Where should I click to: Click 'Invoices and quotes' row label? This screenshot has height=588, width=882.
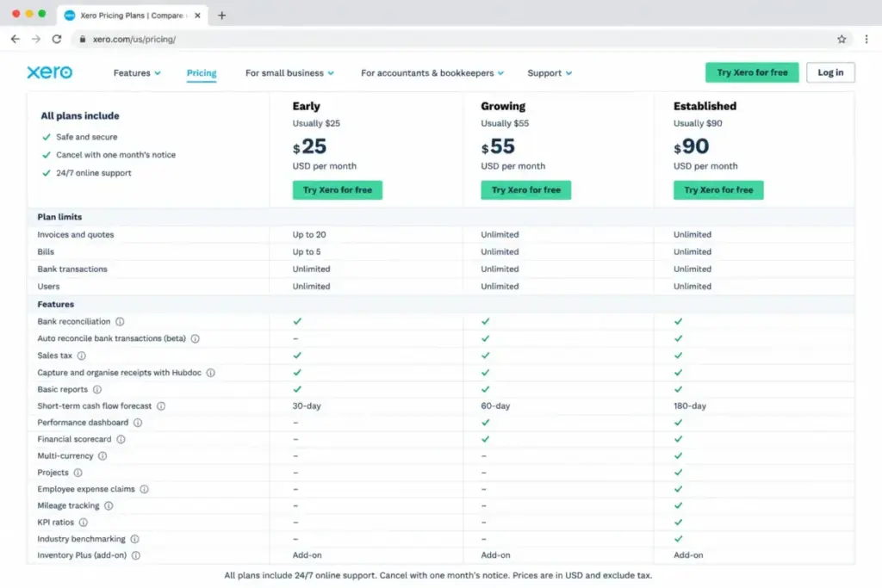point(76,234)
